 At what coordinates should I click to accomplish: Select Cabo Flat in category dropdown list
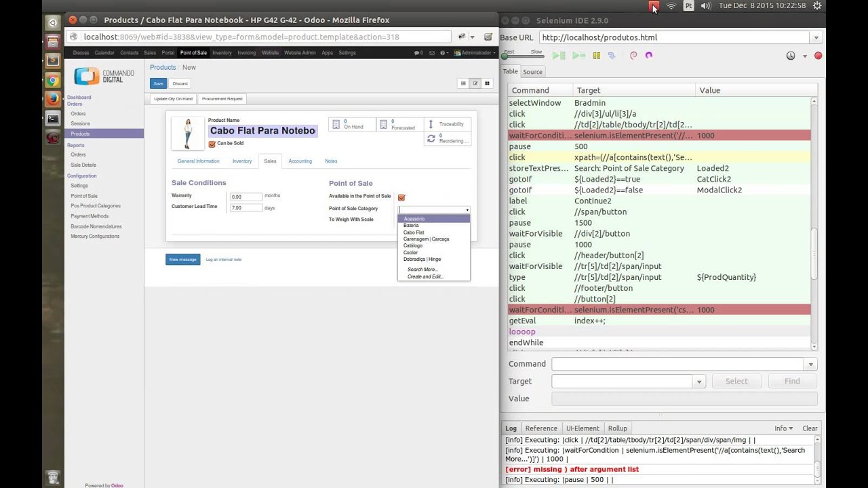point(414,232)
